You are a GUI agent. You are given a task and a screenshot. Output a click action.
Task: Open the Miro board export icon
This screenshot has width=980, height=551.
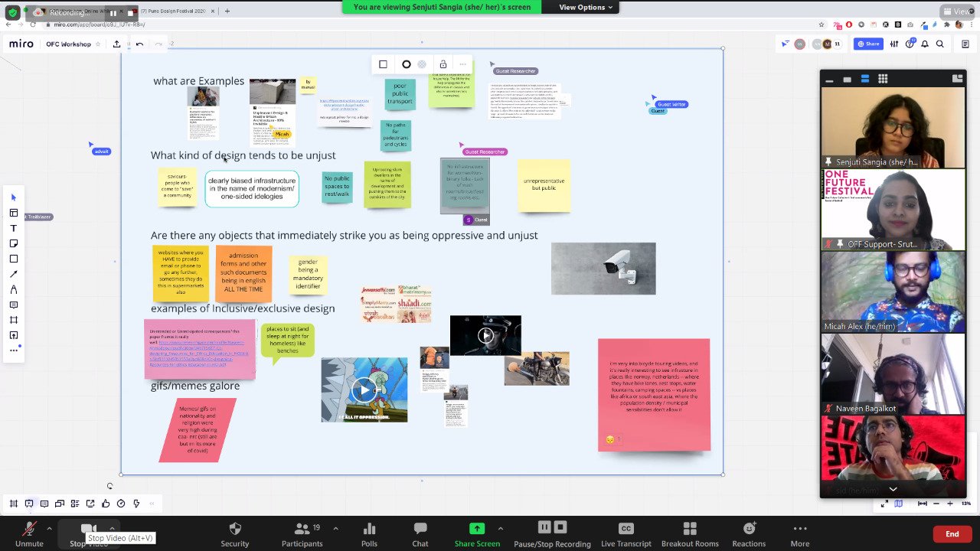pyautogui.click(x=116, y=44)
